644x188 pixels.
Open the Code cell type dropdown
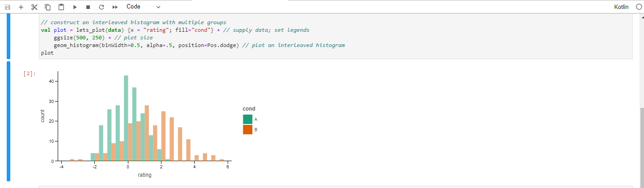[x=143, y=7]
